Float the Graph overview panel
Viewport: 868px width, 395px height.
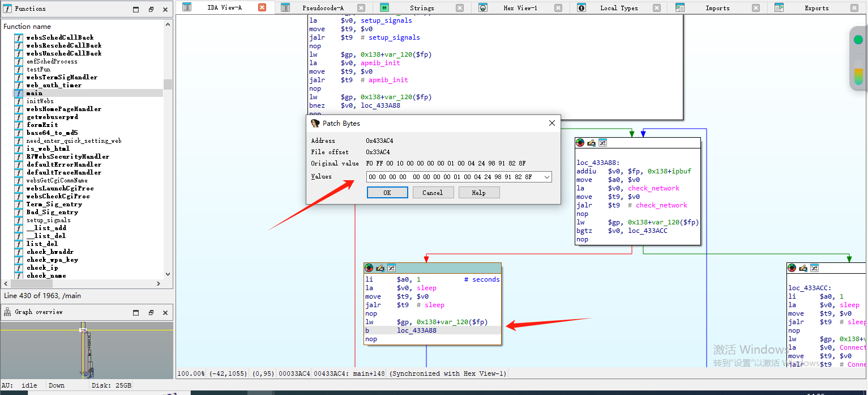tap(151, 312)
